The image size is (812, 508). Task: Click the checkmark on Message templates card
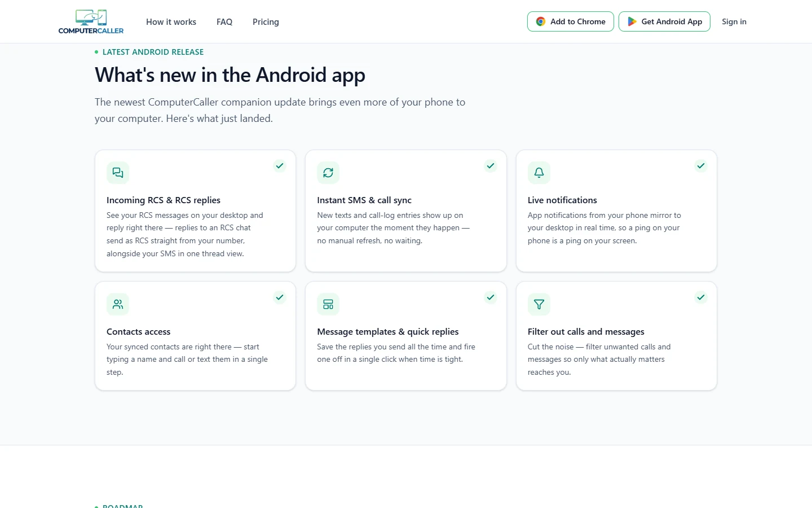[491, 297]
